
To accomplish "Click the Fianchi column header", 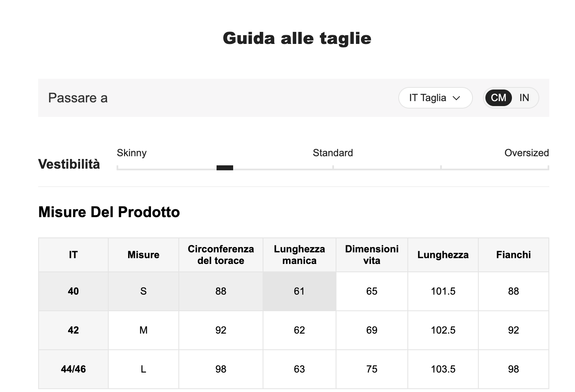I will tap(513, 255).
